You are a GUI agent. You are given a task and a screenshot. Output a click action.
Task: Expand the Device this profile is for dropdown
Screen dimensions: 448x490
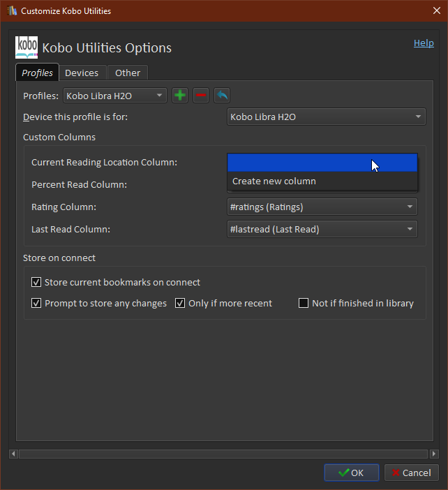[327, 117]
